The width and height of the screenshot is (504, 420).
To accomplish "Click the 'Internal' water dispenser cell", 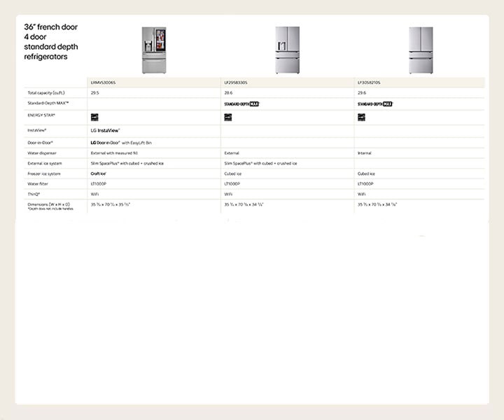I will click(365, 153).
